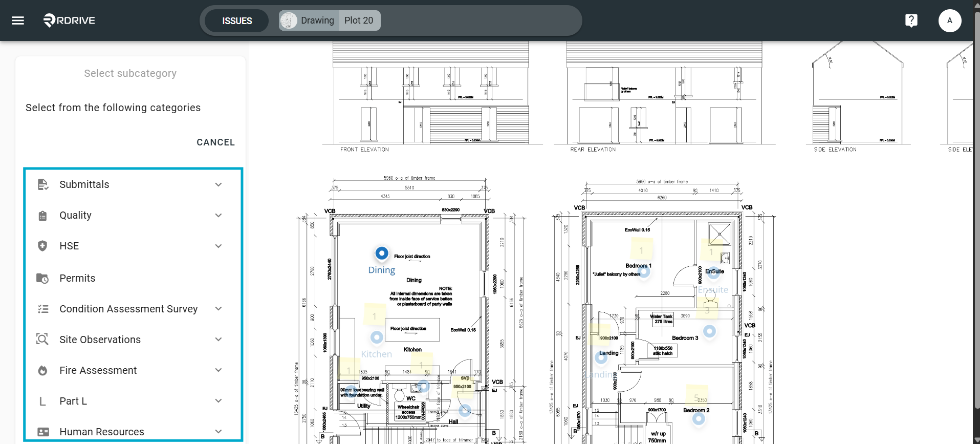The height and width of the screenshot is (444, 980).
Task: Click the Fire Assessment flame icon
Action: click(42, 370)
